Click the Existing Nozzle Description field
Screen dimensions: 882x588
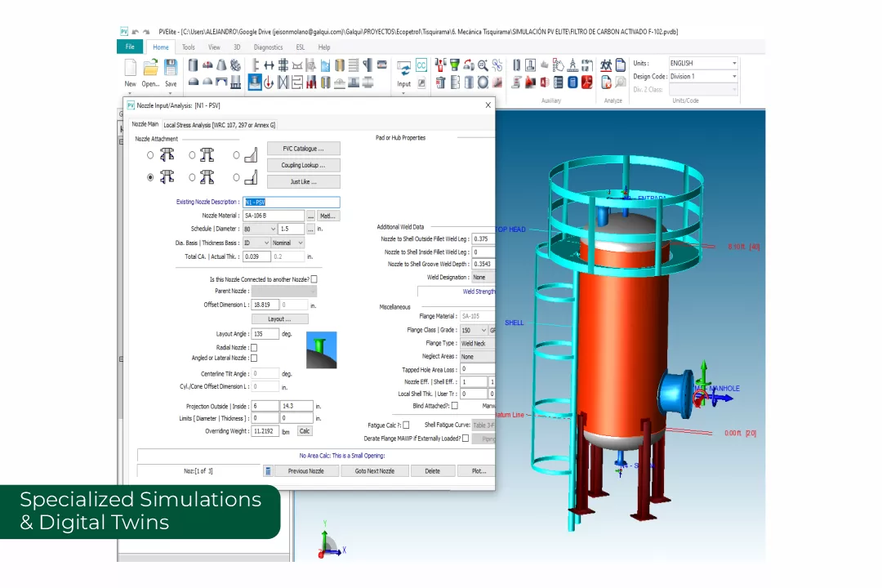(x=292, y=202)
